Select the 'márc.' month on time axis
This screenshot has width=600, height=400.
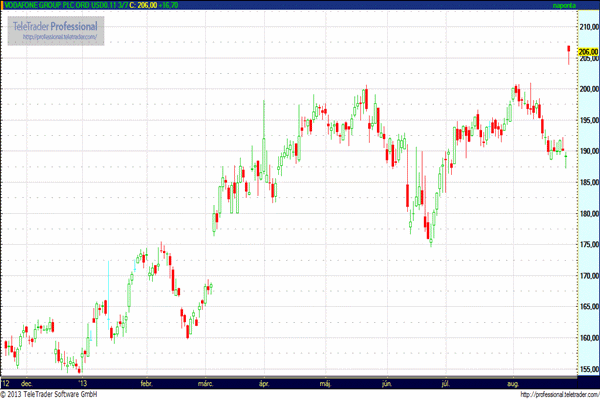(x=207, y=382)
